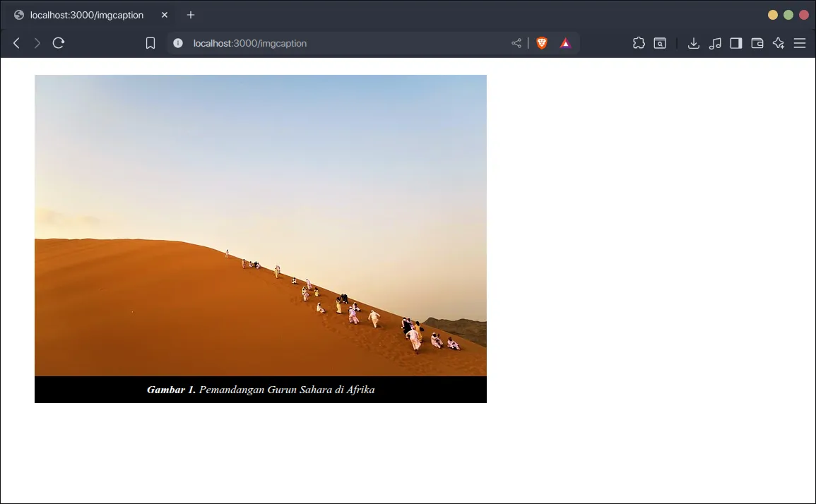This screenshot has height=504, width=816.
Task: Open a new browser tab
Action: [190, 14]
